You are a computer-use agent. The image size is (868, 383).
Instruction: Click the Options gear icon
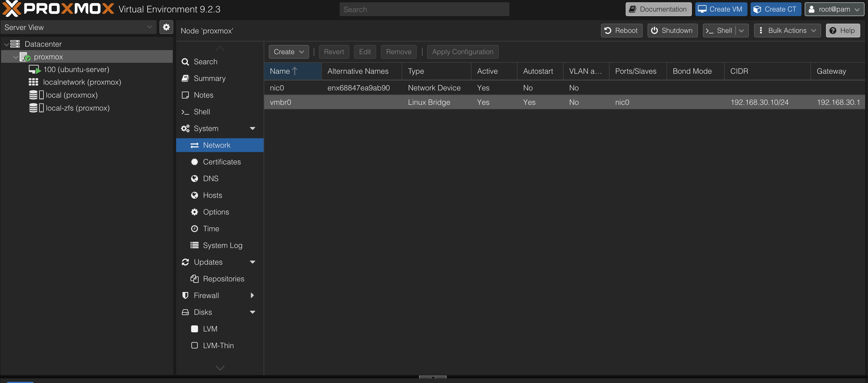(x=195, y=212)
